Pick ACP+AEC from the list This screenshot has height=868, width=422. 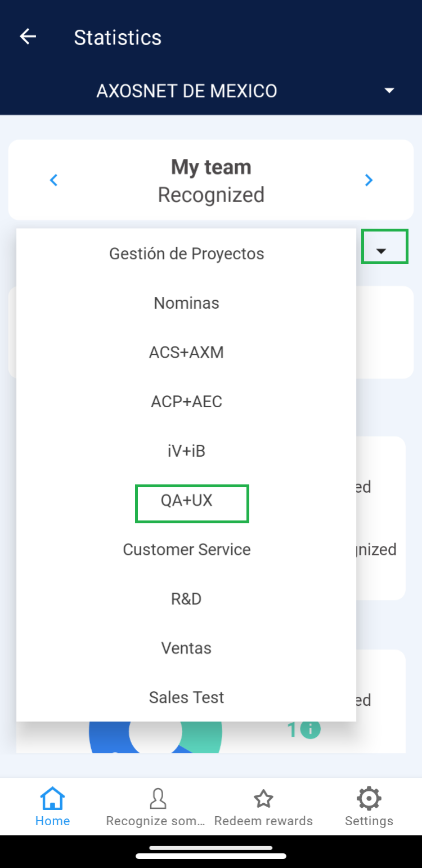[186, 402]
